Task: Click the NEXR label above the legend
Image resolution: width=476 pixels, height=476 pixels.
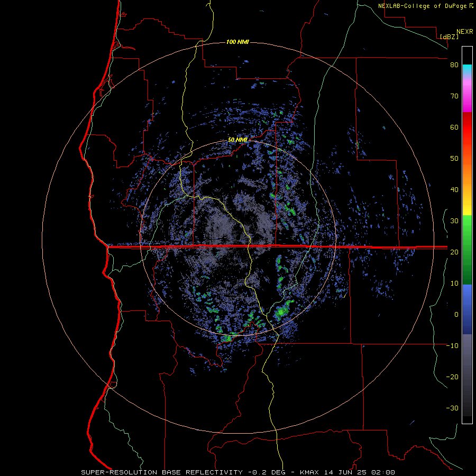Action: click(x=465, y=32)
